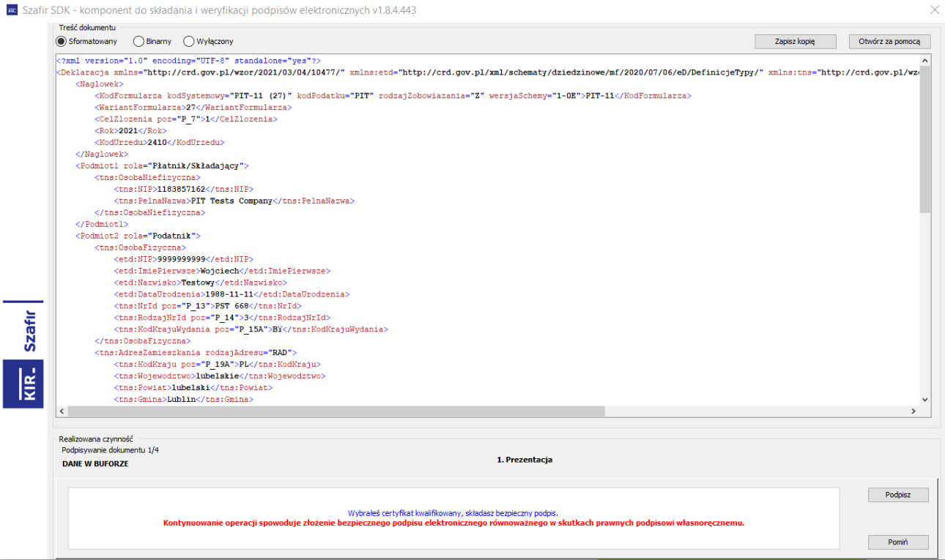945x560 pixels.
Task: Click the PIT Tests Company name text
Action: 231,201
